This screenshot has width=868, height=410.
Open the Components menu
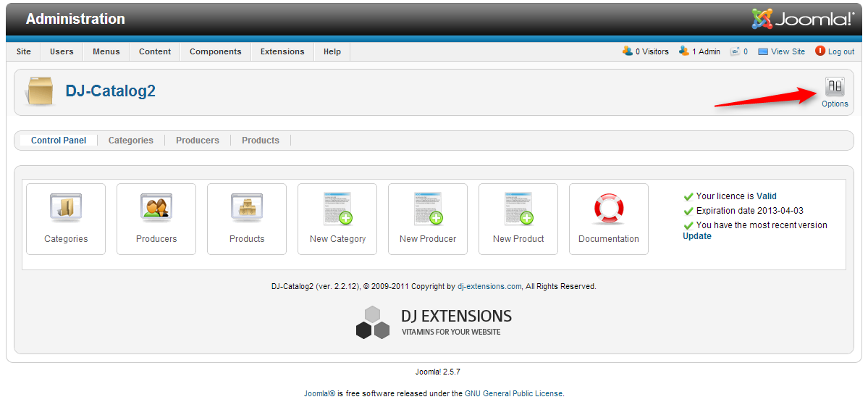coord(215,51)
